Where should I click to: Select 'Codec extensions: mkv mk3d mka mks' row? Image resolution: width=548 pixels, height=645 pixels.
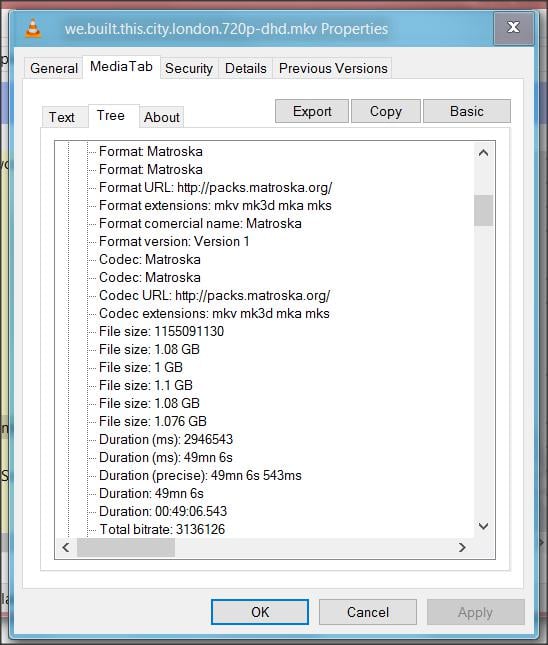tap(214, 313)
